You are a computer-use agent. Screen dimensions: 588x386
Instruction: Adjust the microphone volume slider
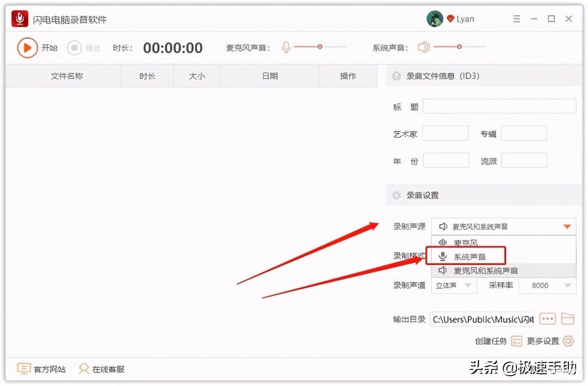click(x=320, y=47)
